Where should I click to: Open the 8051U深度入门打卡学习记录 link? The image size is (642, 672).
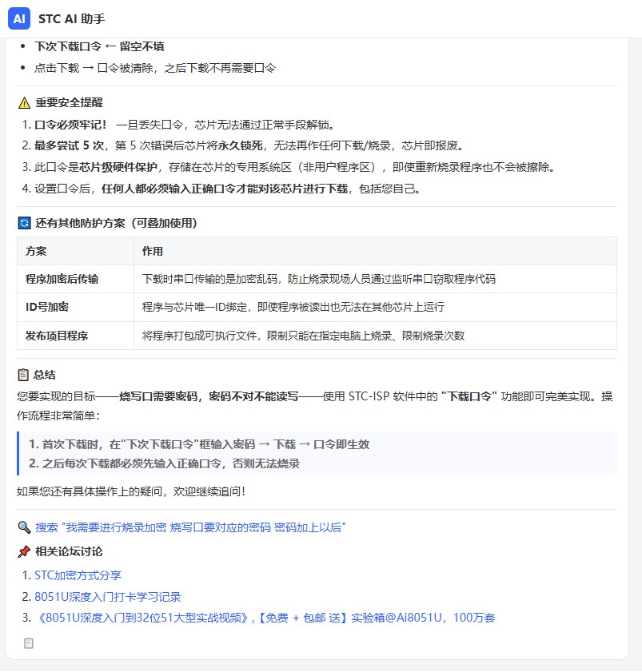108,597
